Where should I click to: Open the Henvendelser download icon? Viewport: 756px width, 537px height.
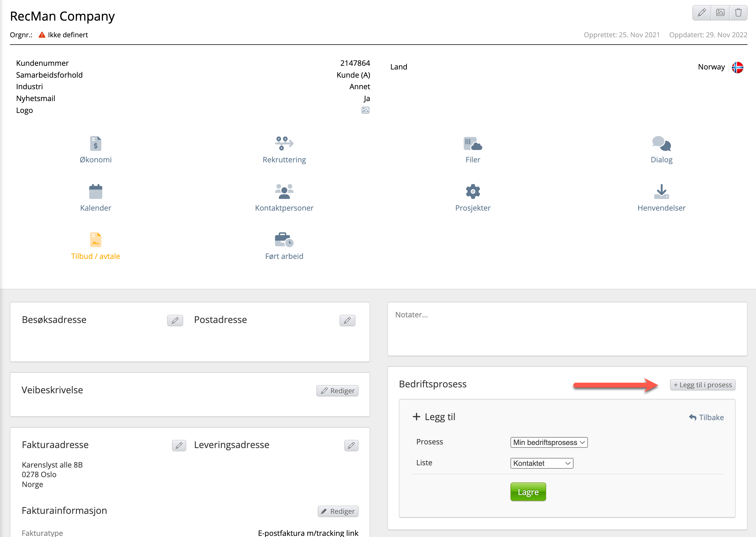[x=661, y=192]
